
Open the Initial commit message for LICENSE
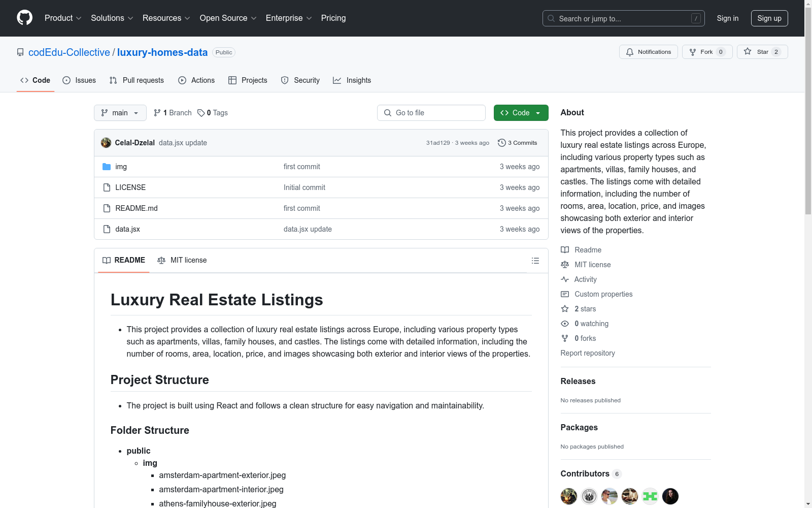304,187
